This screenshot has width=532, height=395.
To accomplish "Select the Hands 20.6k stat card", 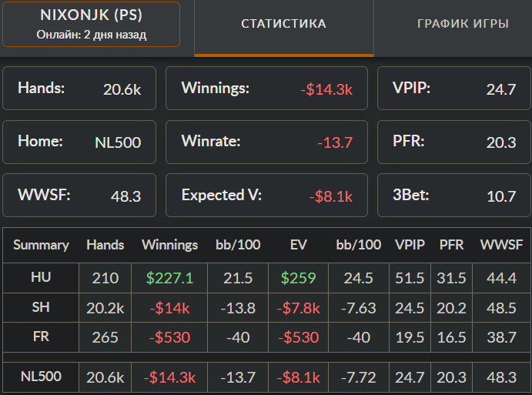I will (79, 89).
